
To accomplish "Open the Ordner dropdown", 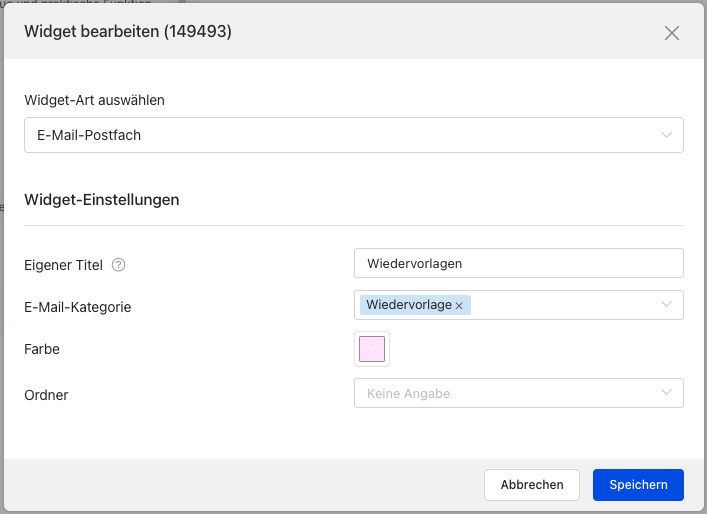I will point(519,393).
